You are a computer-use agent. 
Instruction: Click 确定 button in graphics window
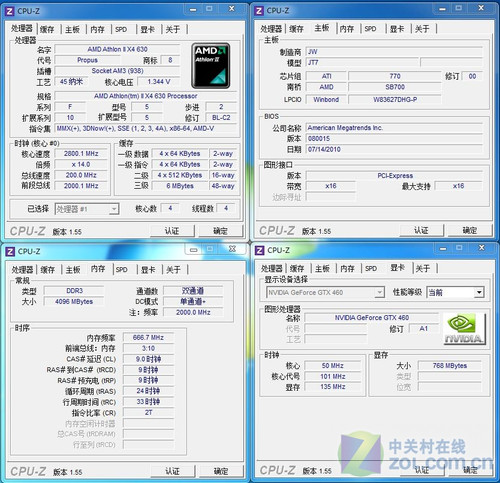click(470, 470)
